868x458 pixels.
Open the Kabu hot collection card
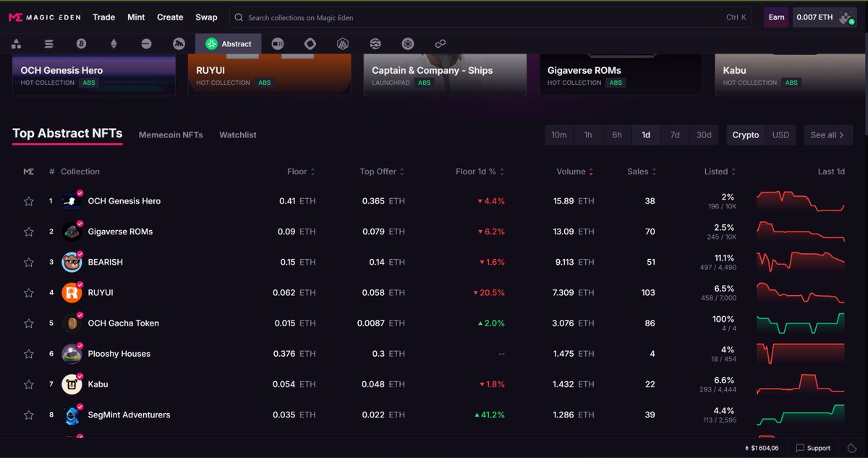coord(791,75)
